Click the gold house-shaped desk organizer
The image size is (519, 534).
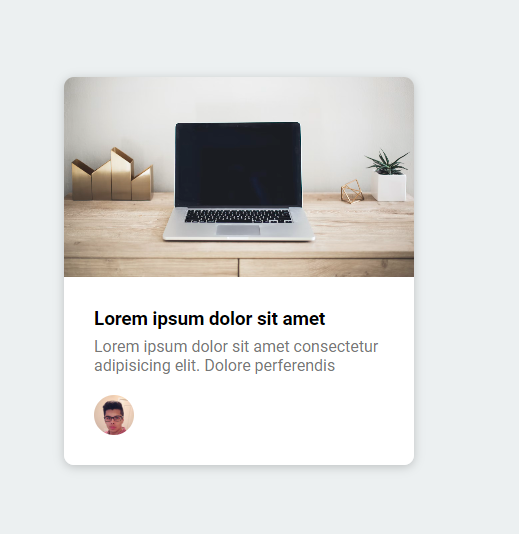(x=112, y=174)
